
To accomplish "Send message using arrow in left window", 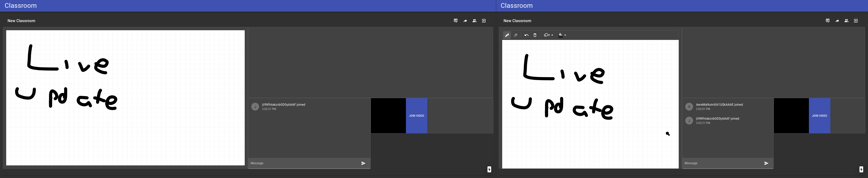I will pos(363,163).
